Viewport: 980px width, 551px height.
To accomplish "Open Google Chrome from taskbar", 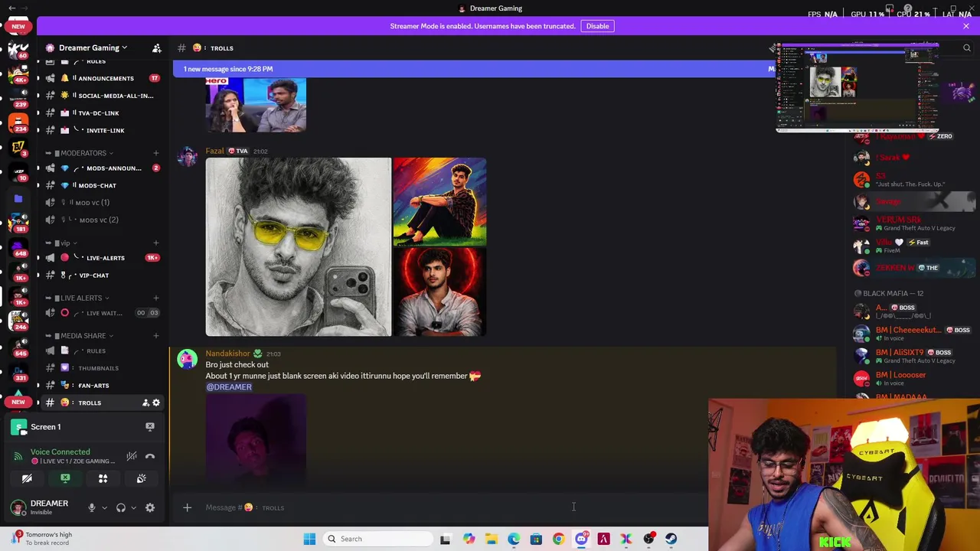I will tap(558, 539).
